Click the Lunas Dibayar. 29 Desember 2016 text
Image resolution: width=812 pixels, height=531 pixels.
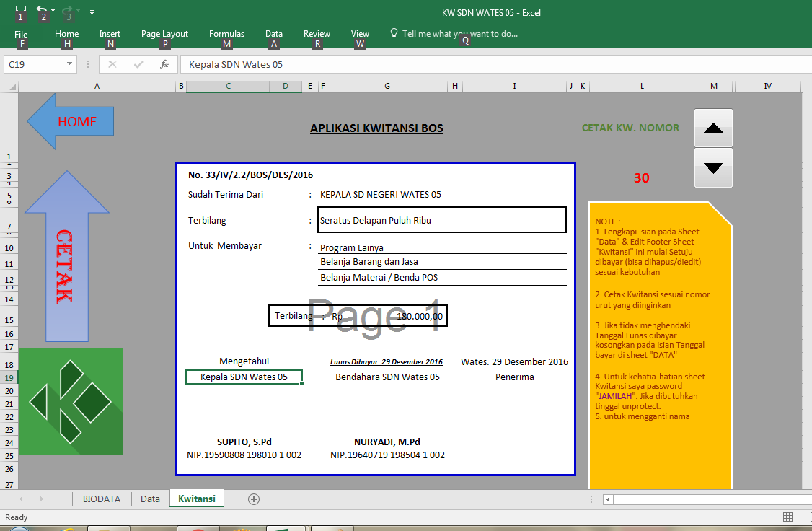click(x=387, y=362)
